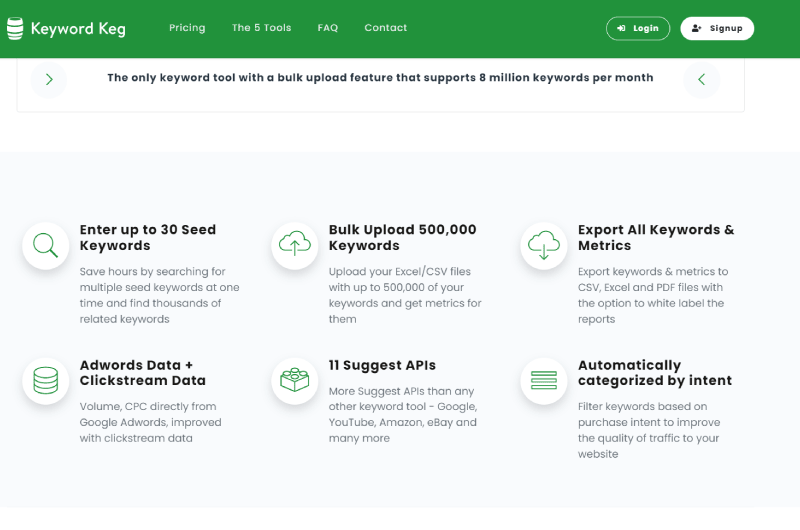
Task: Click 'Filter keywords based on' description
Action: [649, 430]
